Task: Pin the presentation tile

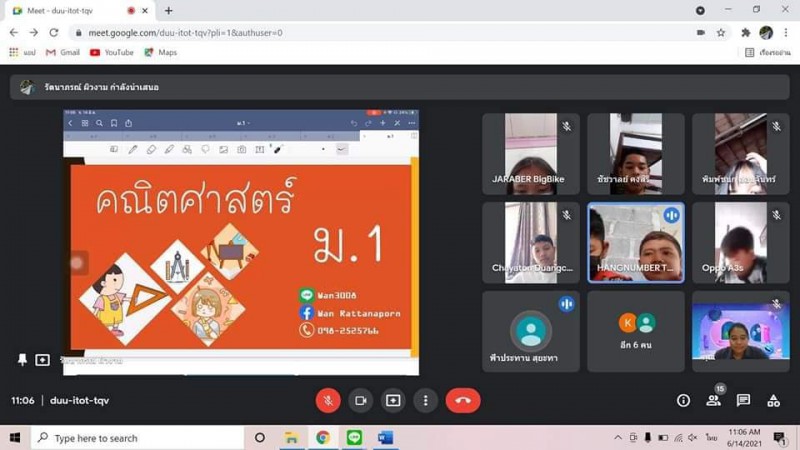Action: click(x=21, y=360)
